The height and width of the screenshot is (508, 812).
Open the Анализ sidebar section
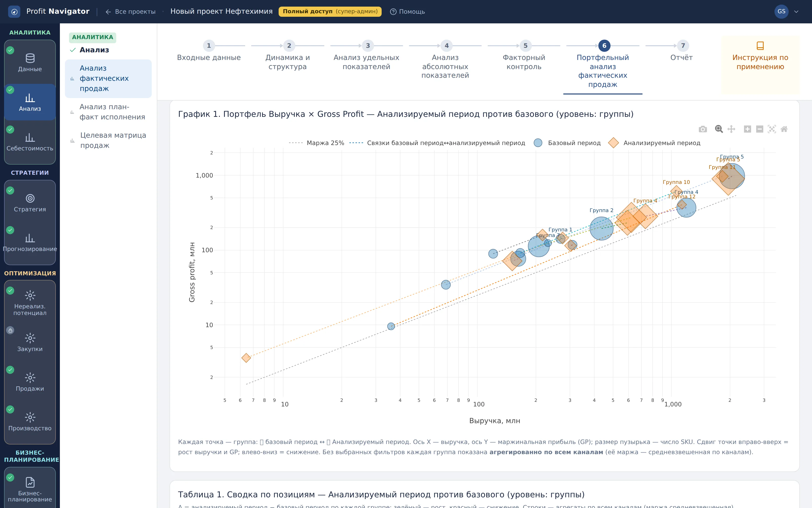click(x=30, y=102)
